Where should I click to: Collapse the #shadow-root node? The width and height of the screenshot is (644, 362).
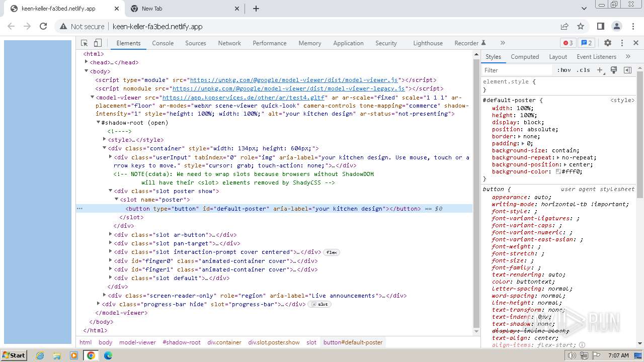tap(99, 122)
